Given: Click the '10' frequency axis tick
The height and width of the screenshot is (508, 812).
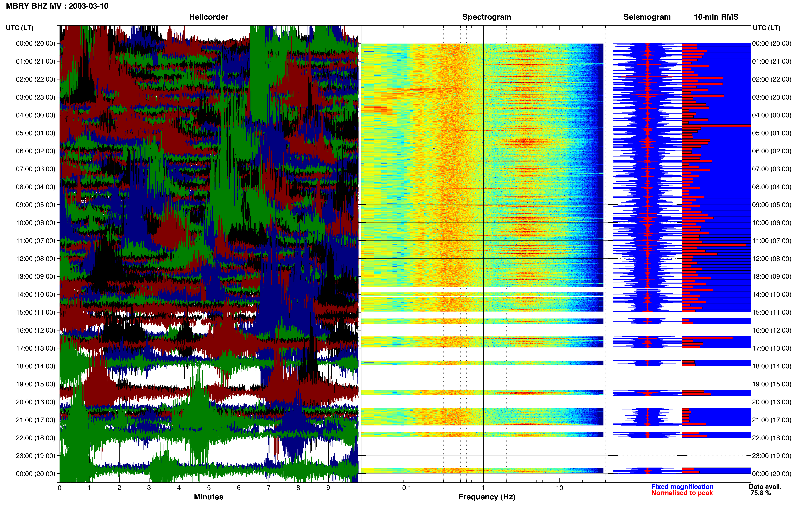Looking at the screenshot, I should tap(559, 488).
